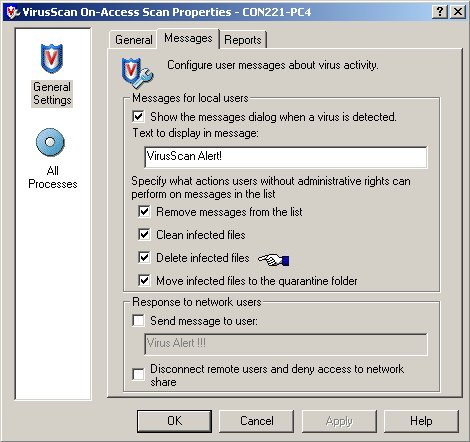
Task: Open the Reports tab
Action: pyautogui.click(x=243, y=40)
